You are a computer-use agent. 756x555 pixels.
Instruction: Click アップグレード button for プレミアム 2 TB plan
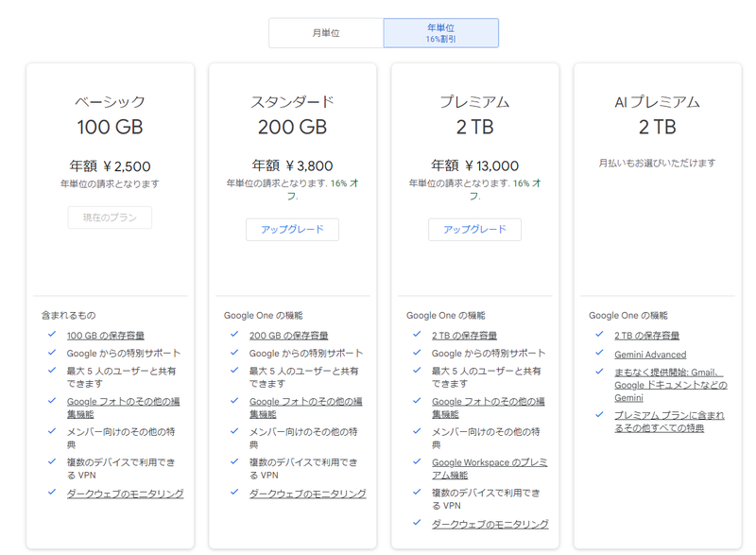pyautogui.click(x=474, y=230)
